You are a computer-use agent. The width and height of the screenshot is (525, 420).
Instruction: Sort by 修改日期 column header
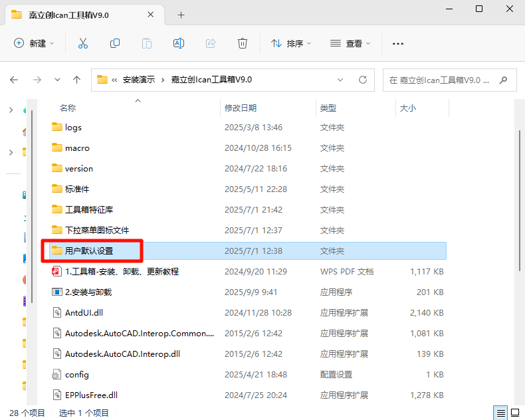pyautogui.click(x=241, y=108)
